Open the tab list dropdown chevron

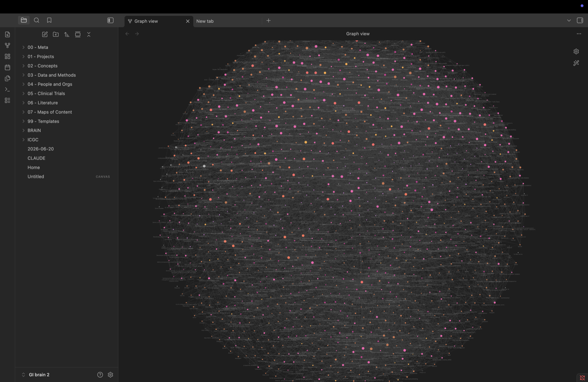pyautogui.click(x=569, y=21)
